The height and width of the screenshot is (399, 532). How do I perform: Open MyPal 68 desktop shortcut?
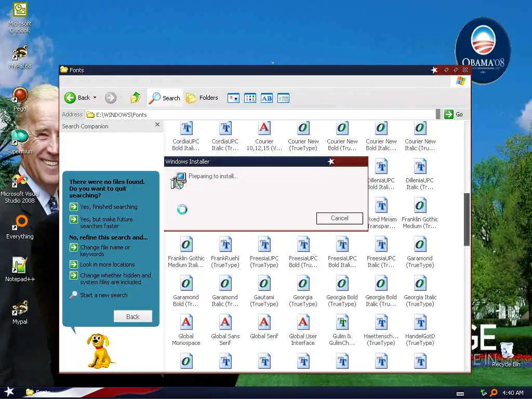click(20, 57)
